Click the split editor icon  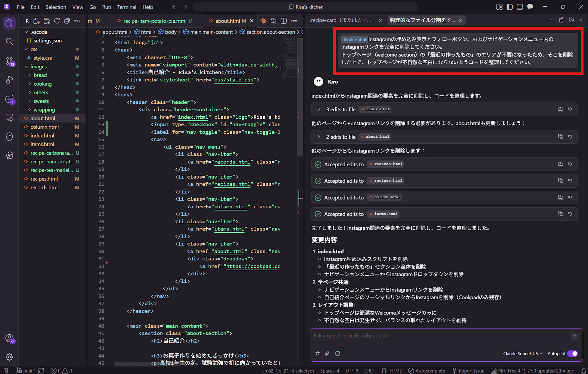click(x=283, y=21)
